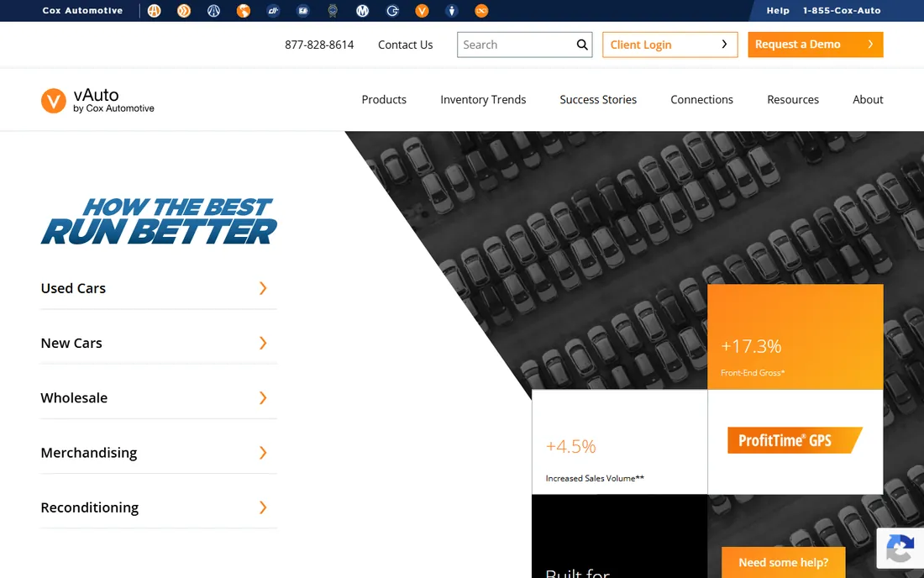Viewport: 924px width, 578px height.
Task: Click the reCAPTCHA badge icon
Action: coord(900,549)
